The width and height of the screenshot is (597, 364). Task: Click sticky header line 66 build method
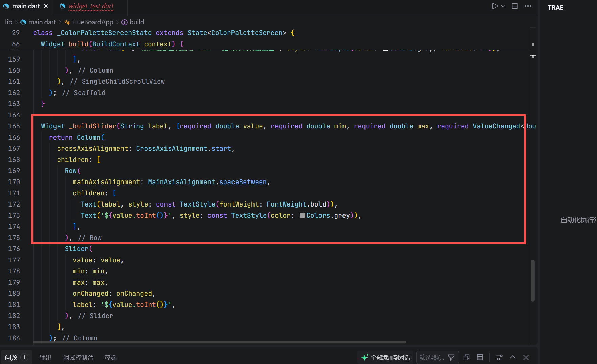(112, 44)
